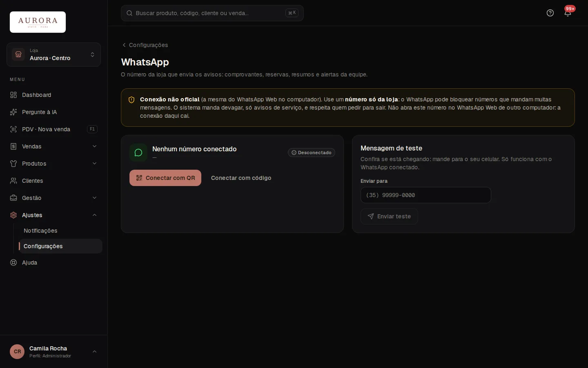Click the Vendas receipt icon
This screenshot has width=588, height=368.
(13, 146)
